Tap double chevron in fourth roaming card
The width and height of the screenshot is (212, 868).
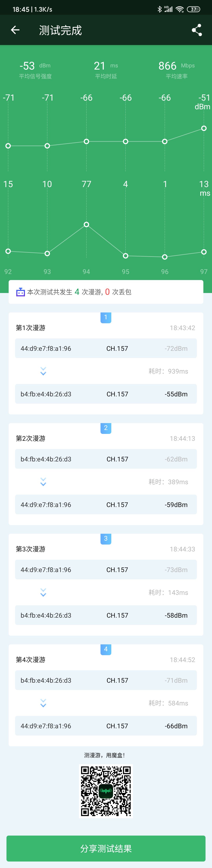[x=43, y=703]
